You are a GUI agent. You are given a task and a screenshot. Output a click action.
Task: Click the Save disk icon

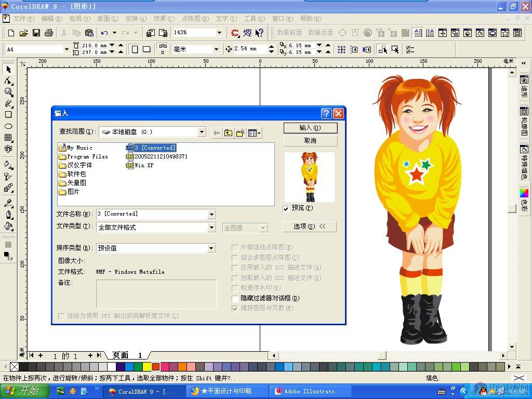(36, 33)
